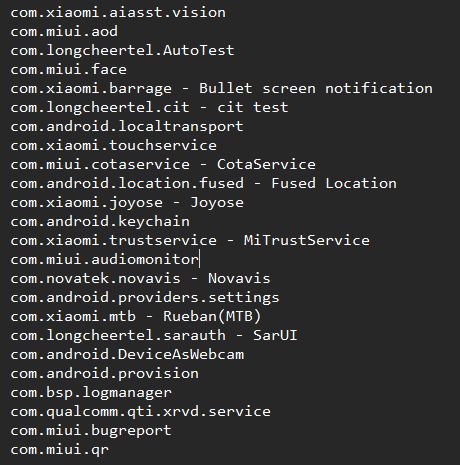Click the com.miui.bugreport line
This screenshot has width=460, height=465.
(x=91, y=431)
